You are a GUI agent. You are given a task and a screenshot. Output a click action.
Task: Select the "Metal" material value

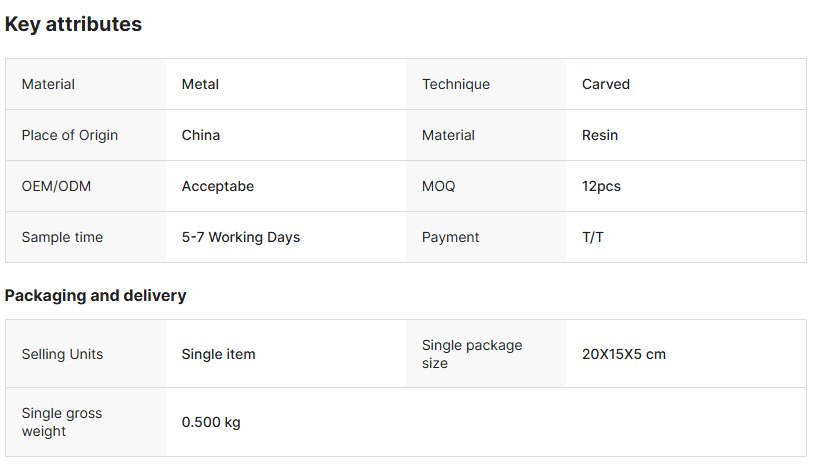[x=200, y=84]
